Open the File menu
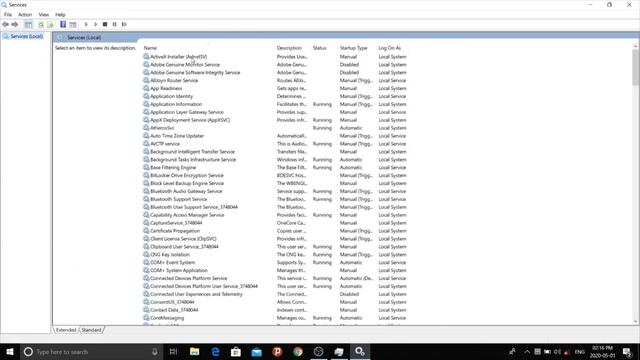This screenshot has width=640, height=360. click(8, 14)
